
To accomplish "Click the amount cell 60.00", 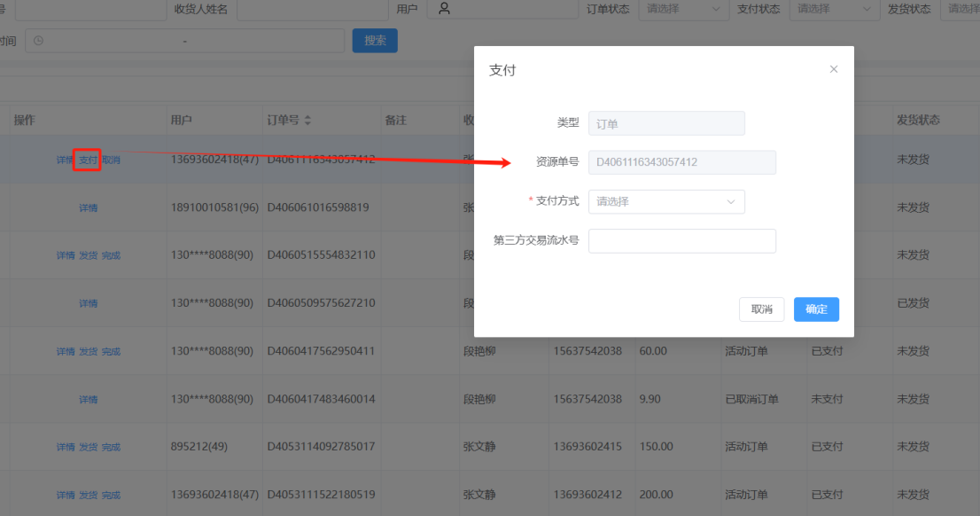I will (x=653, y=351).
